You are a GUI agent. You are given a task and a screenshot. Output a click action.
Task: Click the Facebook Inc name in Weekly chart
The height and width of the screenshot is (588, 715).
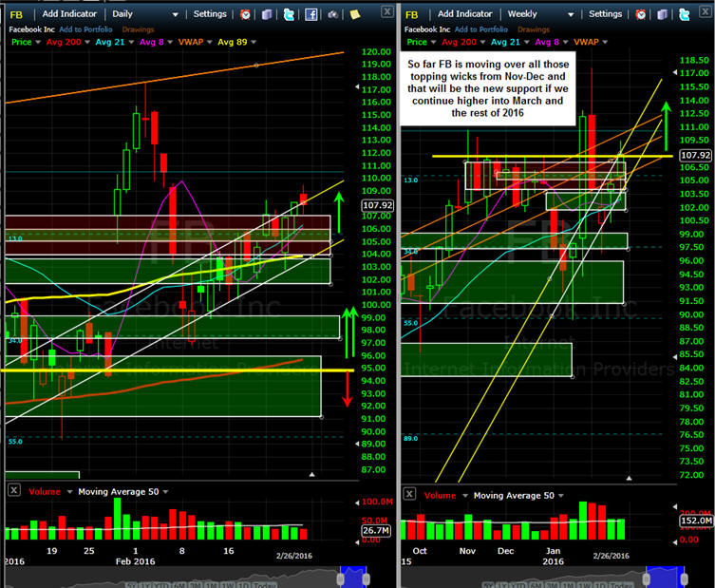coord(426,29)
